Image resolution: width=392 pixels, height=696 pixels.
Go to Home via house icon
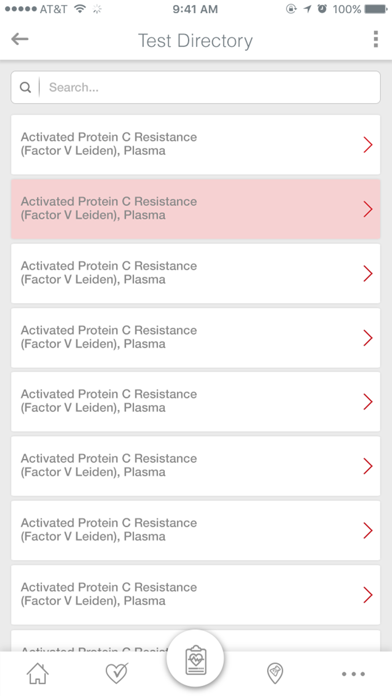click(38, 673)
